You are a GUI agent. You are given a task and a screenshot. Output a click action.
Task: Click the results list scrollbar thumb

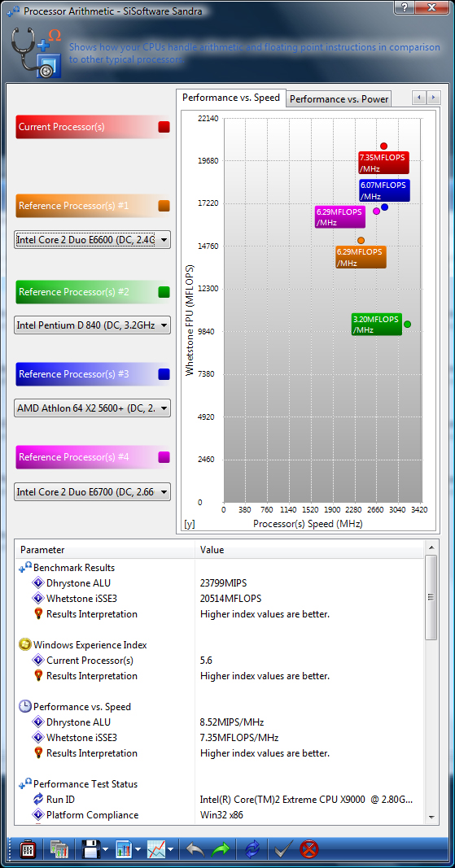(431, 597)
